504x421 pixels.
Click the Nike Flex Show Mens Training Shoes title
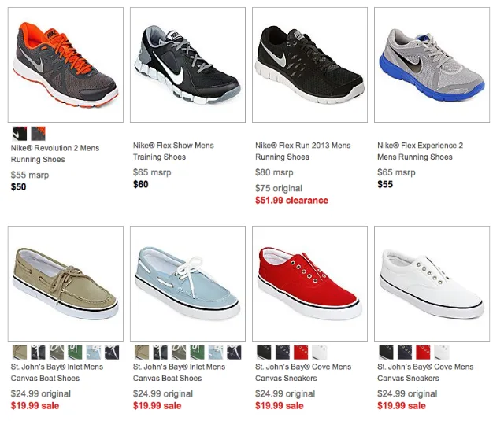[x=173, y=151]
